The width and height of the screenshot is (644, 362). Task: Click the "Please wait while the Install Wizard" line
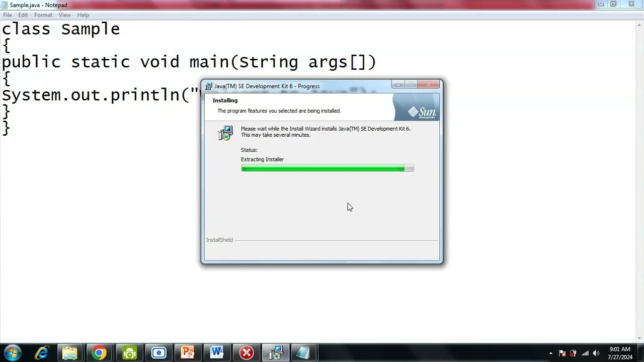pos(326,129)
